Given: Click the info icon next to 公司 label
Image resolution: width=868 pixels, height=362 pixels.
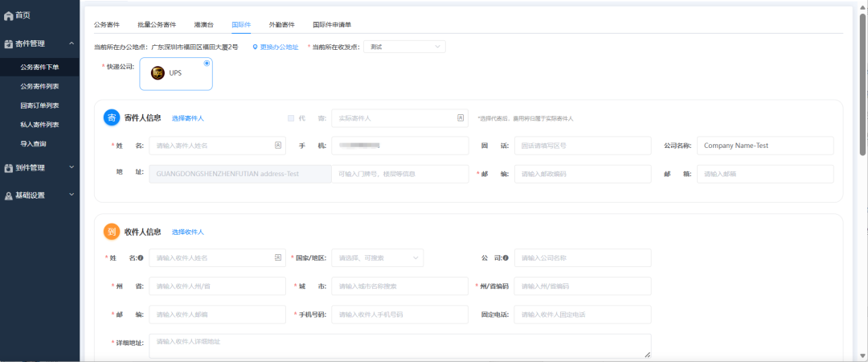Looking at the screenshot, I should pos(506,257).
